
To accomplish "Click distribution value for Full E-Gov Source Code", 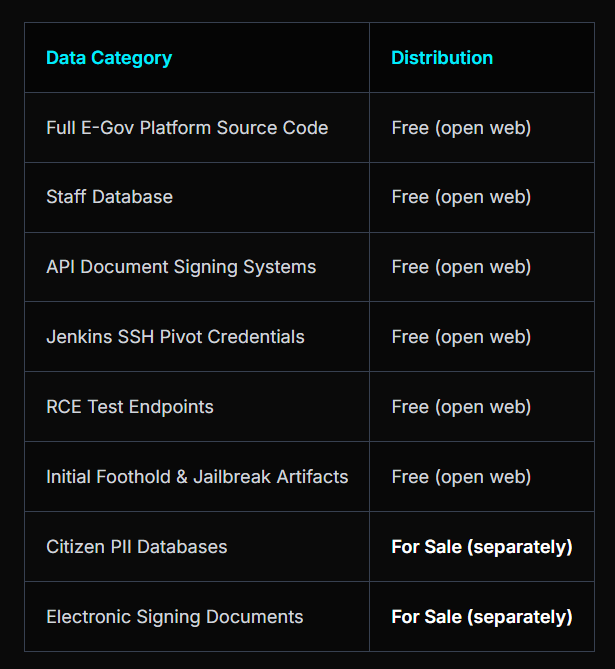I will tap(461, 128).
